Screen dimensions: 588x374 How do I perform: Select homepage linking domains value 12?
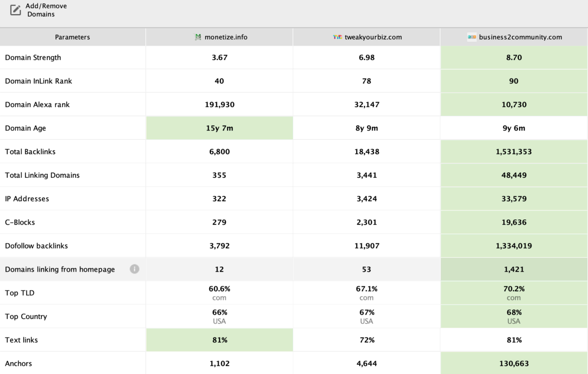click(220, 269)
